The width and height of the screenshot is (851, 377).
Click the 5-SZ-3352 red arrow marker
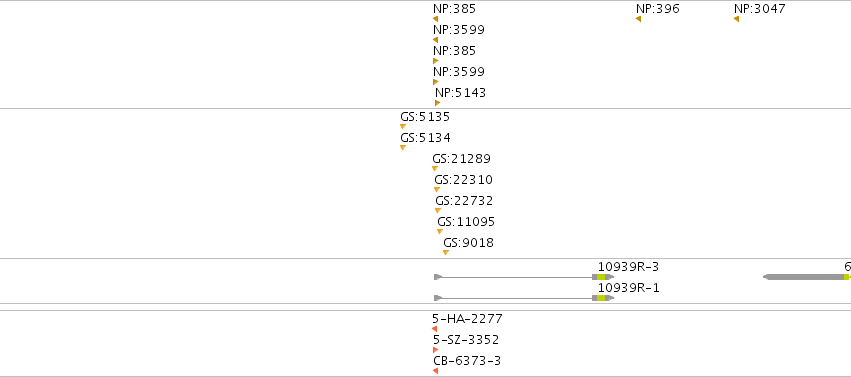point(435,350)
